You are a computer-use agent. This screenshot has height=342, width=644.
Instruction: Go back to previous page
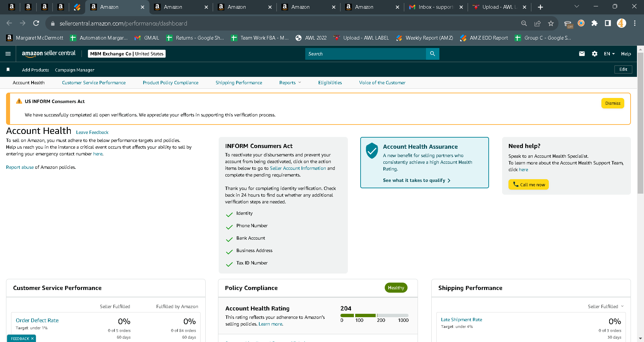[x=9, y=23]
